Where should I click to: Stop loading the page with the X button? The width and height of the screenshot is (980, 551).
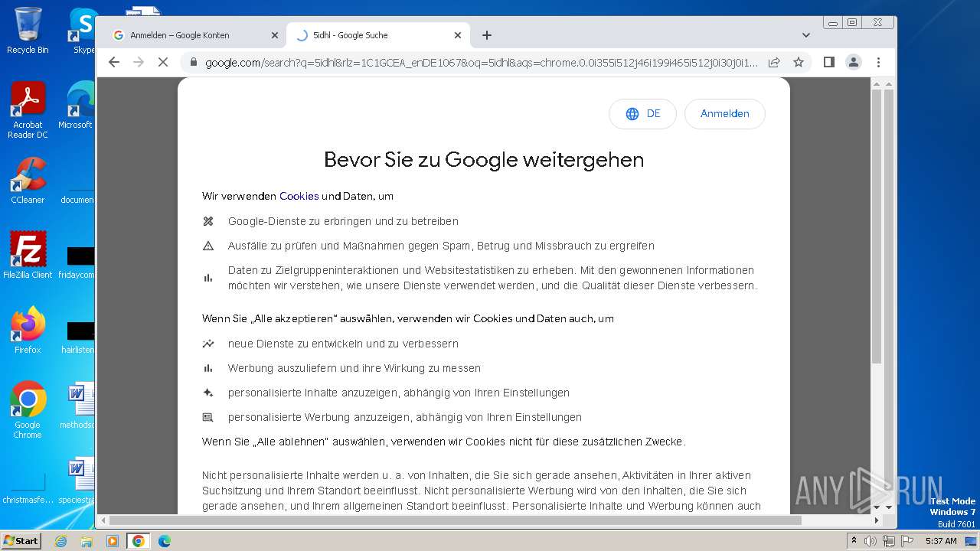(x=163, y=62)
